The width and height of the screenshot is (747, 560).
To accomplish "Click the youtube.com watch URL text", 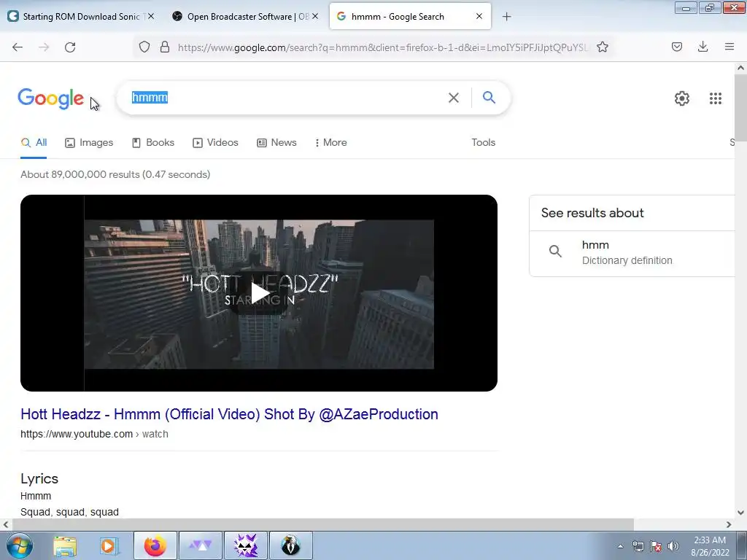I will 94,434.
